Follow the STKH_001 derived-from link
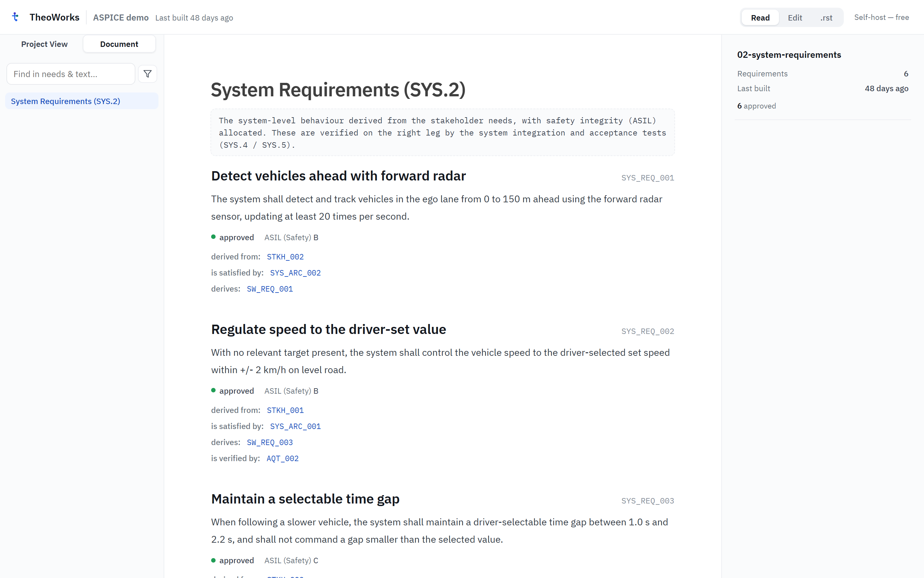 coord(285,410)
